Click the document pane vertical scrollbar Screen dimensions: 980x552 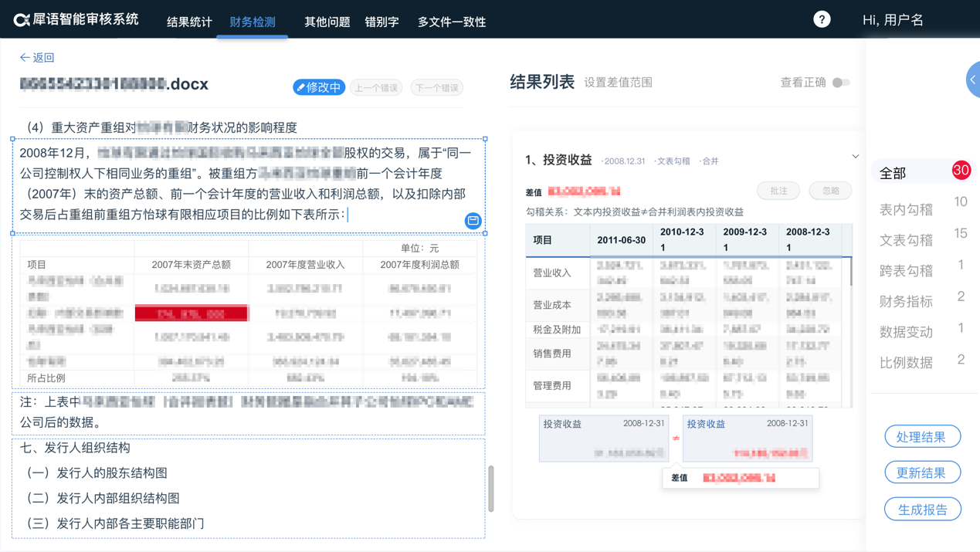pos(491,488)
